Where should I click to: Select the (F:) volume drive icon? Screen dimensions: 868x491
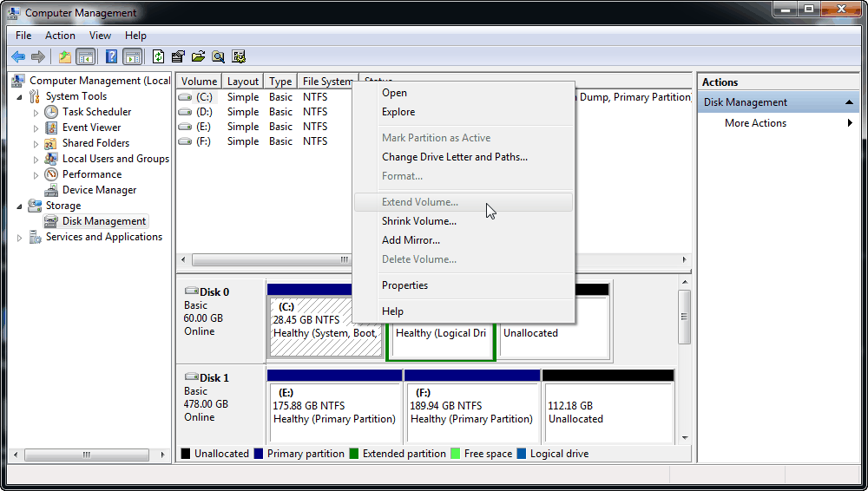[x=185, y=141]
